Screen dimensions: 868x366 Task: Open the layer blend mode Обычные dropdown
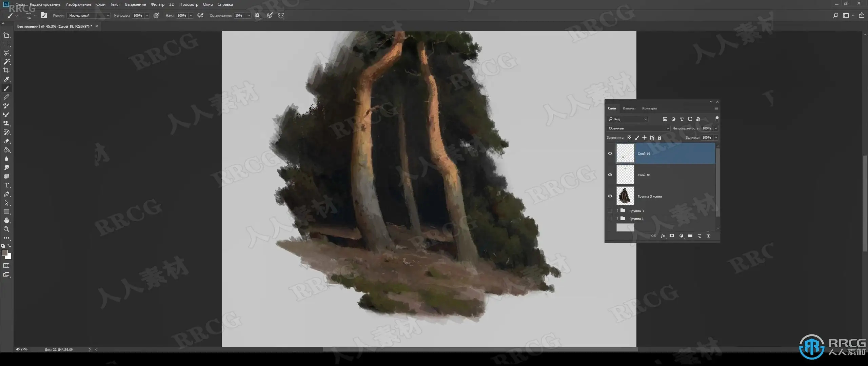(x=638, y=128)
